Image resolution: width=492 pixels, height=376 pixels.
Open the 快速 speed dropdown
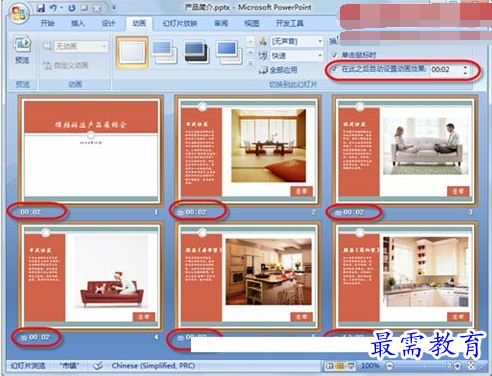(x=297, y=55)
